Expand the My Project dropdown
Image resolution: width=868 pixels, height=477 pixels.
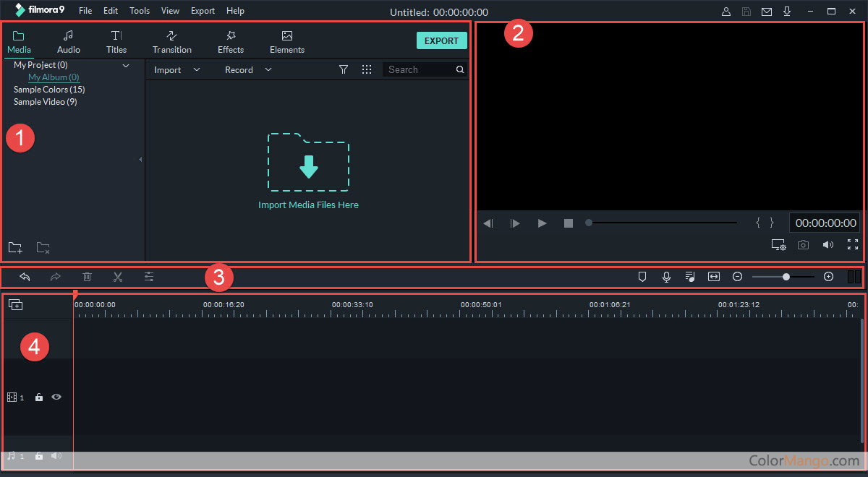coord(126,65)
